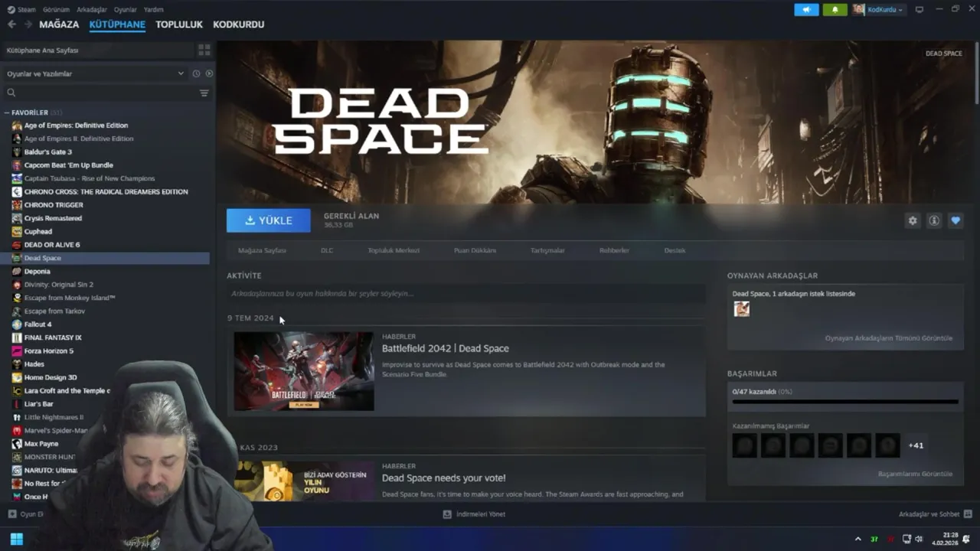Go forward with the right arrow
The height and width of the screenshot is (551, 980).
click(28, 24)
